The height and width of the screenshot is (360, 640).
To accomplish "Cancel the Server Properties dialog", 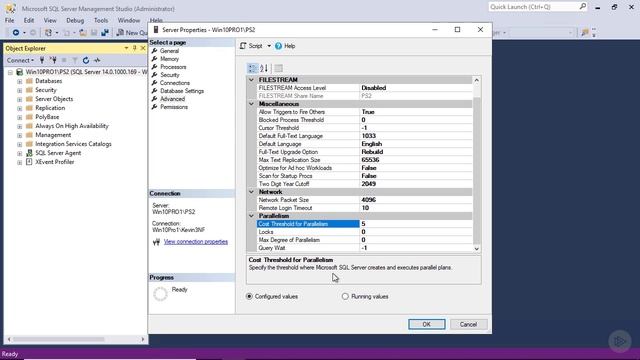I will 468,324.
